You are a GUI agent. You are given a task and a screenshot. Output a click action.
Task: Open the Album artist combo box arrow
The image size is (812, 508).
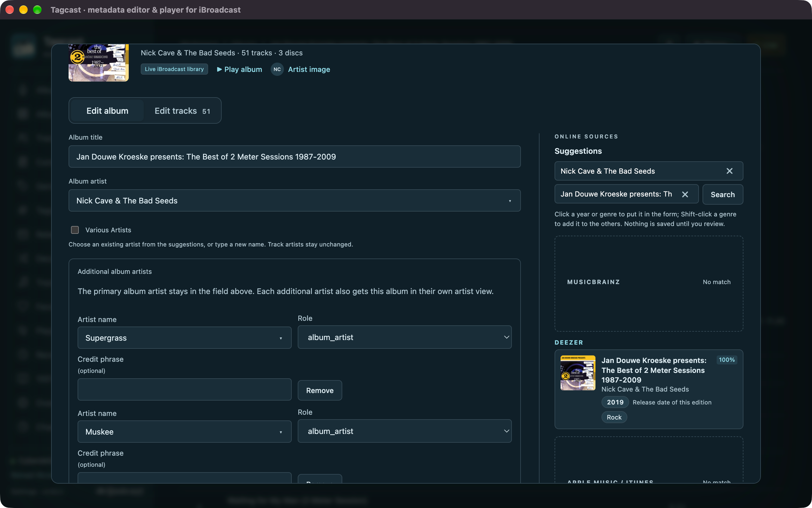point(509,201)
